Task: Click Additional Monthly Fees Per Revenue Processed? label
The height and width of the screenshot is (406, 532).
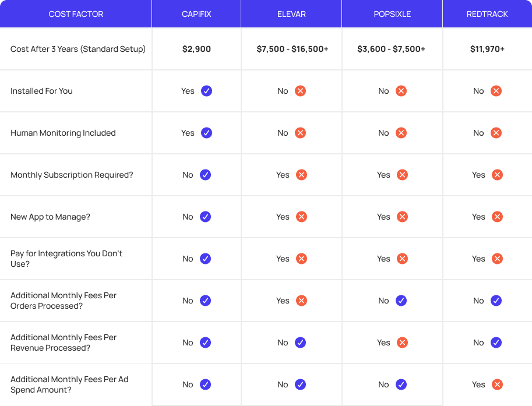Action: pos(63,343)
